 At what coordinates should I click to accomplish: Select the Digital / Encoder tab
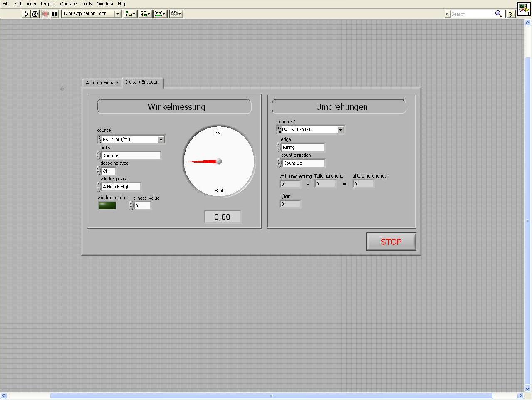coord(141,82)
